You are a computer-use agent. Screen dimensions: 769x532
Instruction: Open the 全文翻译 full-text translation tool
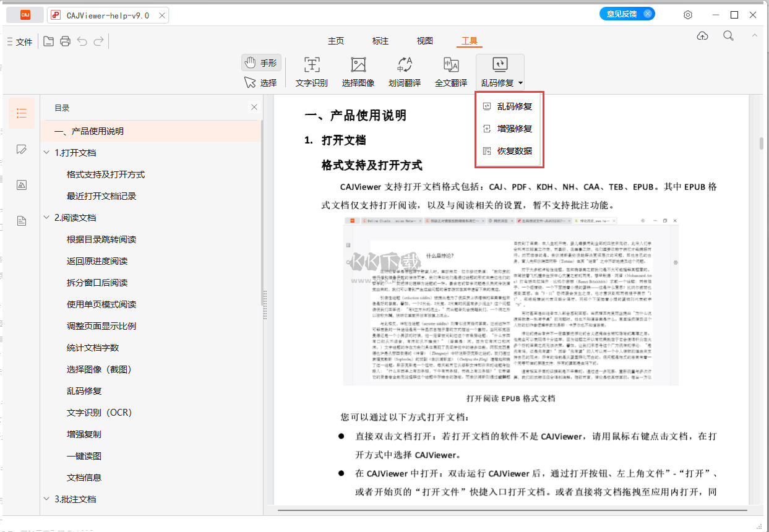450,65
